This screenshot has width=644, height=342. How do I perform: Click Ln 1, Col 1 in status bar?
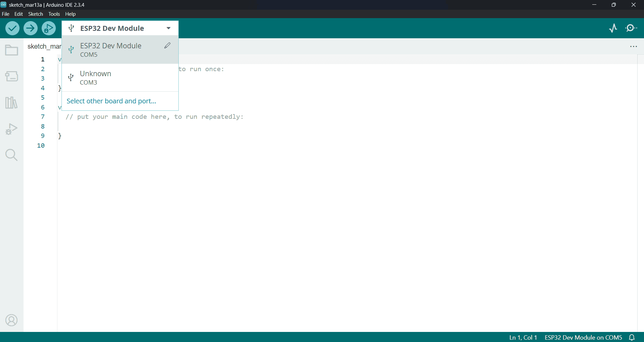(x=523, y=337)
